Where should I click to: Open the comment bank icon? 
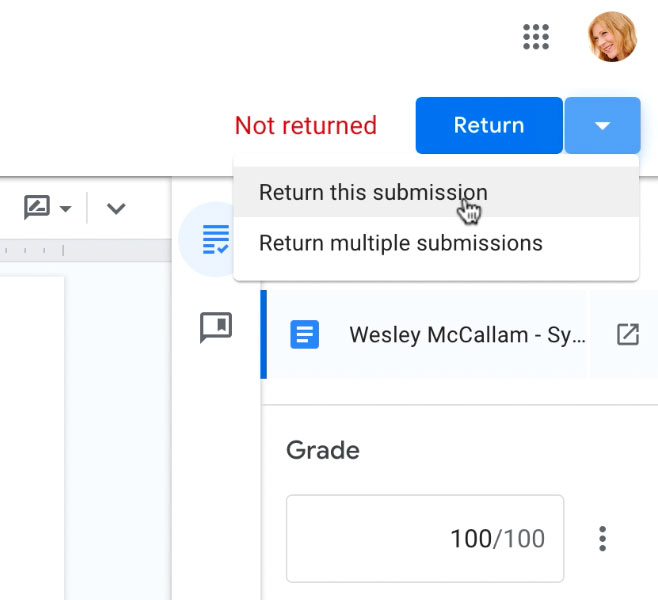216,327
